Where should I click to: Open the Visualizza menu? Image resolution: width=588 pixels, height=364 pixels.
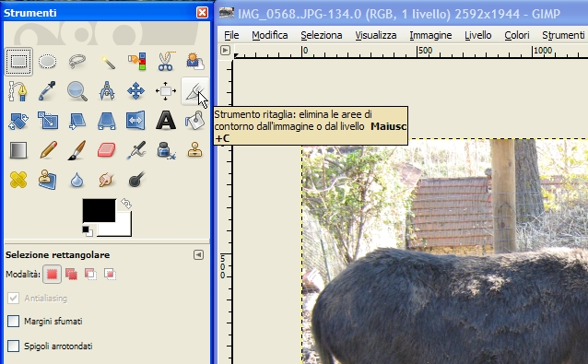376,35
